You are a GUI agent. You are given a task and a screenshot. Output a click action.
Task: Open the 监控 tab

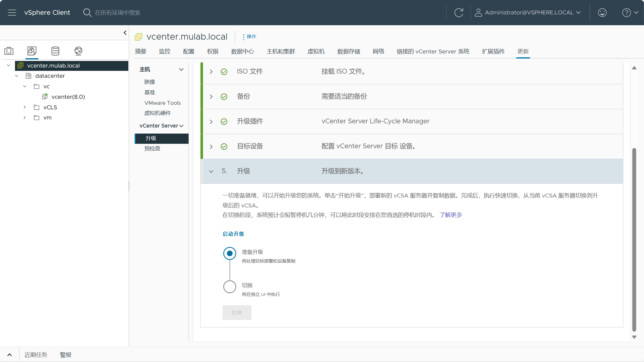[x=165, y=51]
